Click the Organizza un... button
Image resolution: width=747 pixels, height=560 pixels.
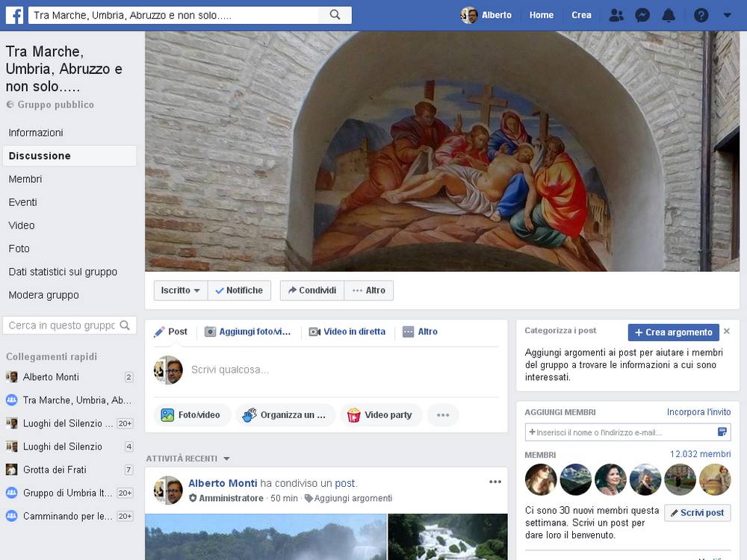coord(286,415)
